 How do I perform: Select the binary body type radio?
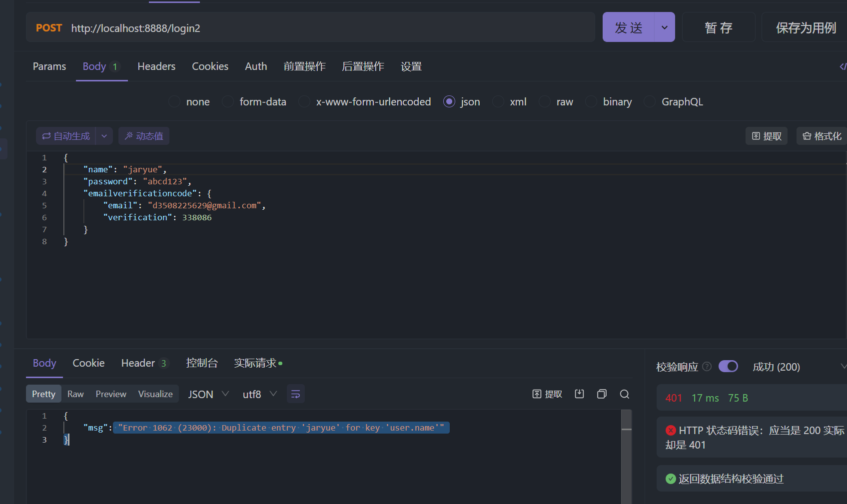pos(591,102)
